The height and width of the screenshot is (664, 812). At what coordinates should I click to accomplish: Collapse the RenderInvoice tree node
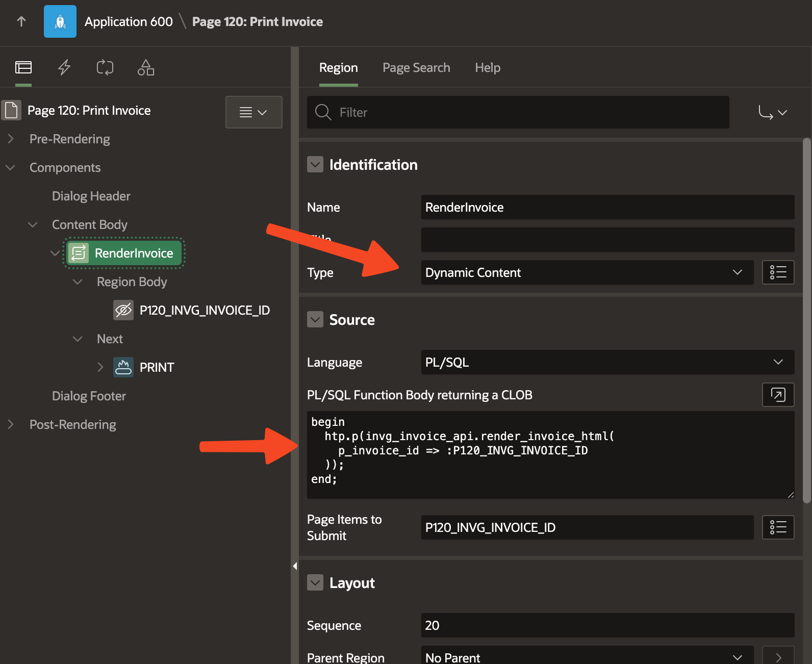pos(55,253)
